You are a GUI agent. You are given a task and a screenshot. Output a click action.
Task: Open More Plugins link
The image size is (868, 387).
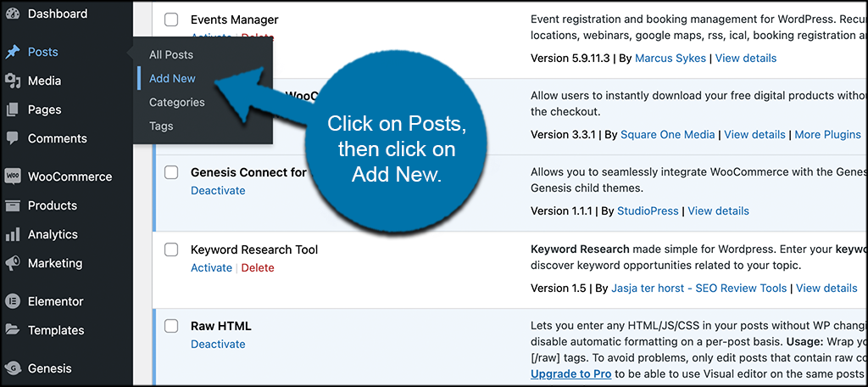coord(827,134)
